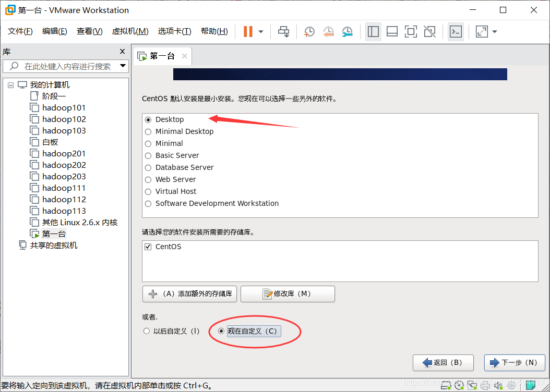Open the power options dropdown arrow

[x=261, y=31]
